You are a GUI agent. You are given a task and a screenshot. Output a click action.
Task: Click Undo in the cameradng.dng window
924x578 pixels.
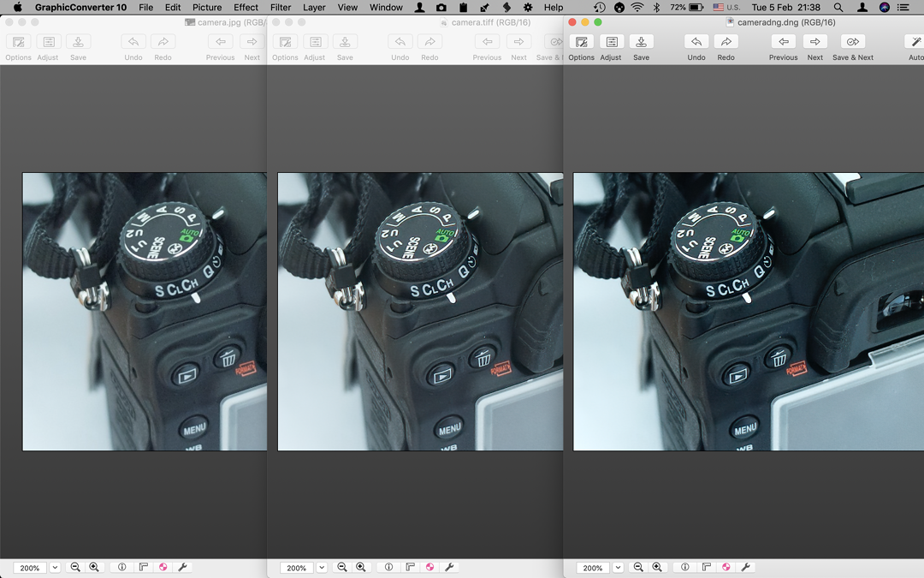point(696,42)
